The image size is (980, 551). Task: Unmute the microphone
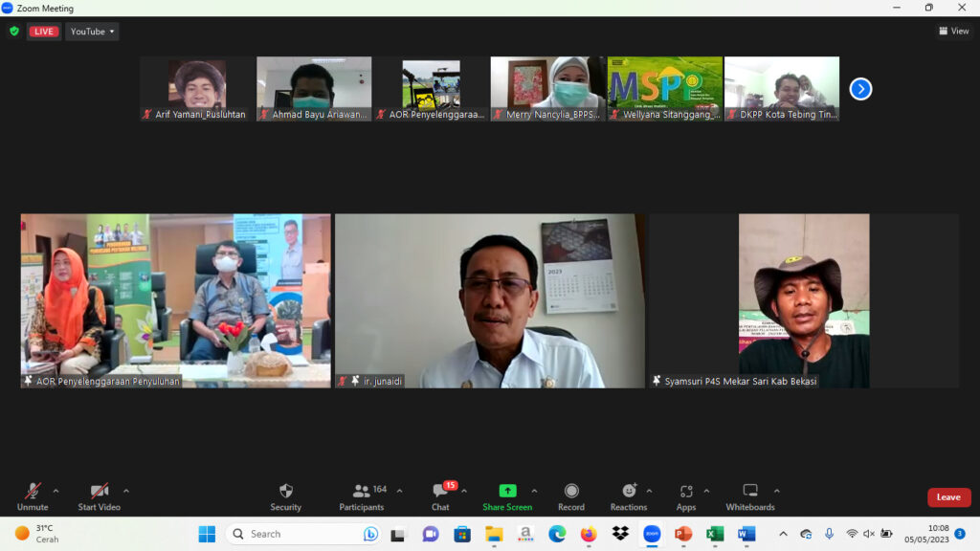pos(33,491)
